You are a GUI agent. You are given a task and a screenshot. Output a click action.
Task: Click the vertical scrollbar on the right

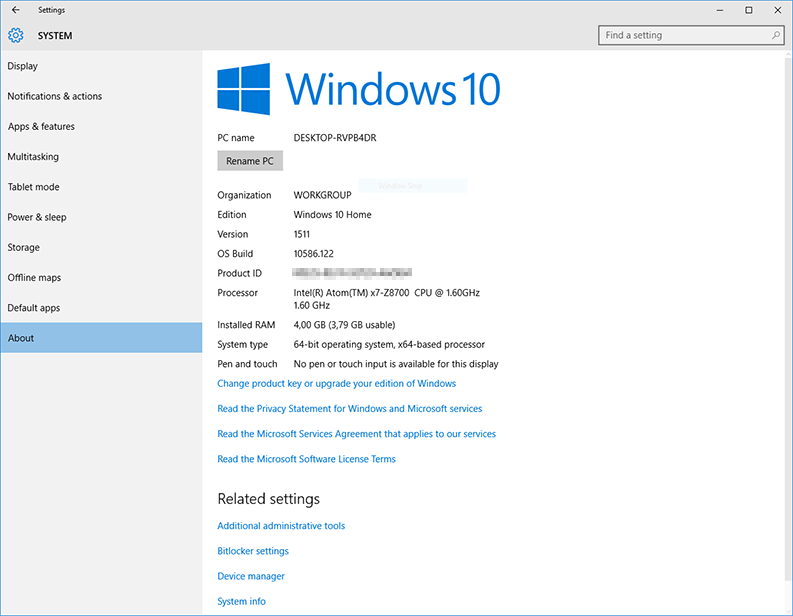pyautogui.click(x=788, y=319)
